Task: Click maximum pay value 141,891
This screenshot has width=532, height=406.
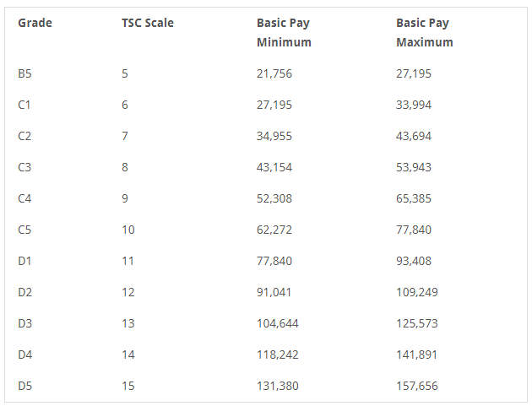Action: click(417, 355)
